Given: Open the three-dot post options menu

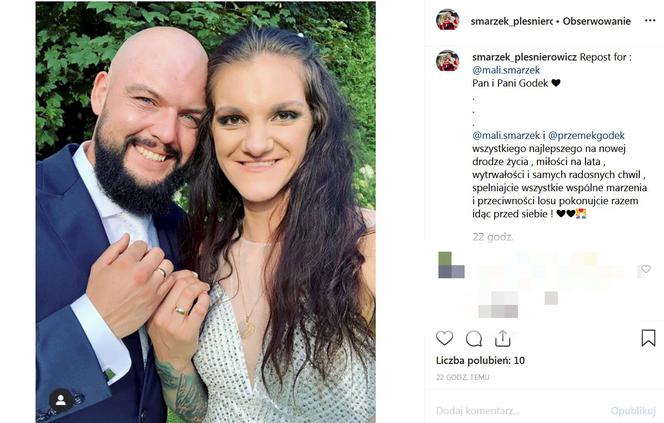Looking at the screenshot, I should (650, 21).
